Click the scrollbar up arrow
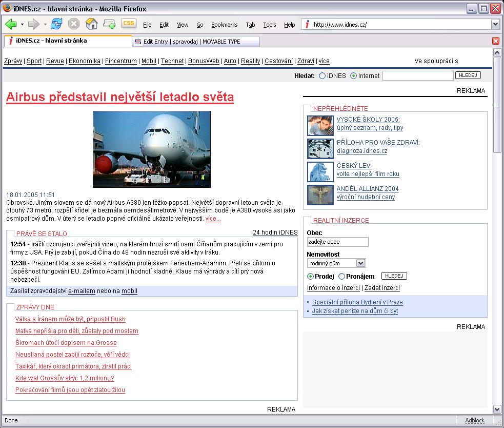 [x=497, y=52]
